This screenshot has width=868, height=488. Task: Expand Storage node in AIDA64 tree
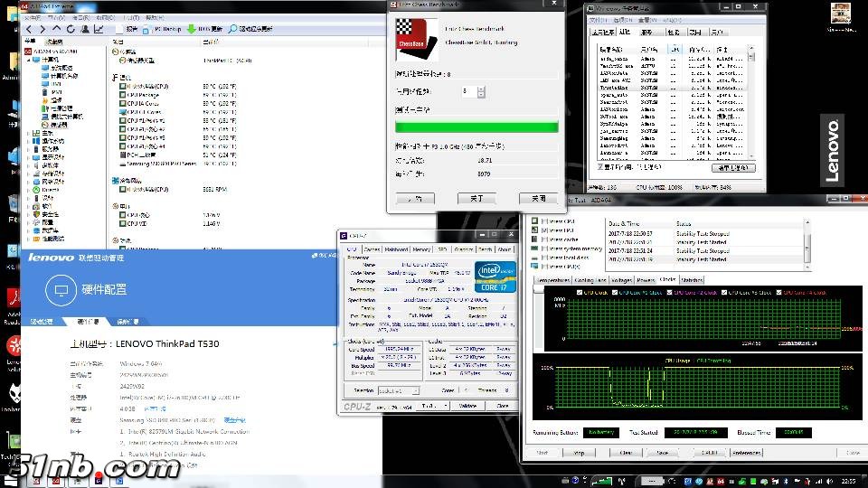coord(29,174)
